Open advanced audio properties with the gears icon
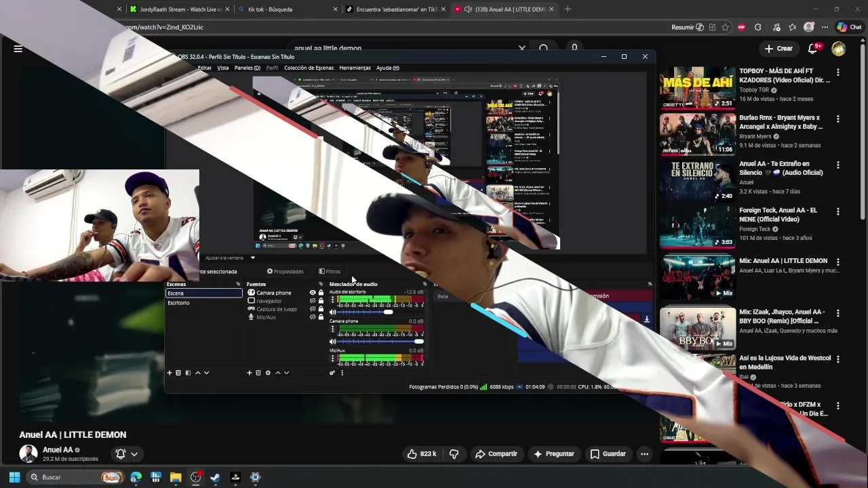This screenshot has width=868, height=488. (x=332, y=373)
